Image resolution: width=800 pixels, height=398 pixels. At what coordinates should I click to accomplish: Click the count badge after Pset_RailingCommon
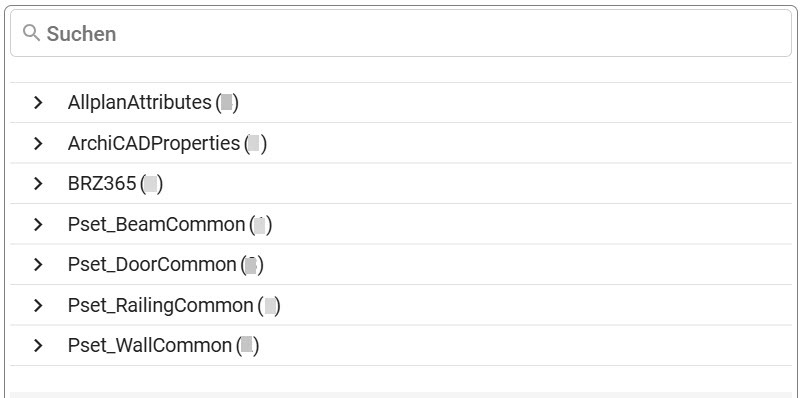[269, 306]
